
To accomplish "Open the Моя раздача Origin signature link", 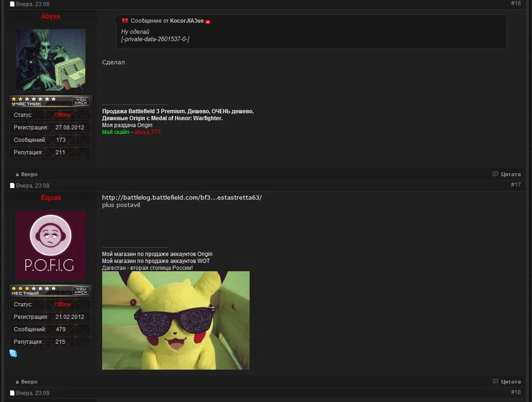I will [127, 125].
